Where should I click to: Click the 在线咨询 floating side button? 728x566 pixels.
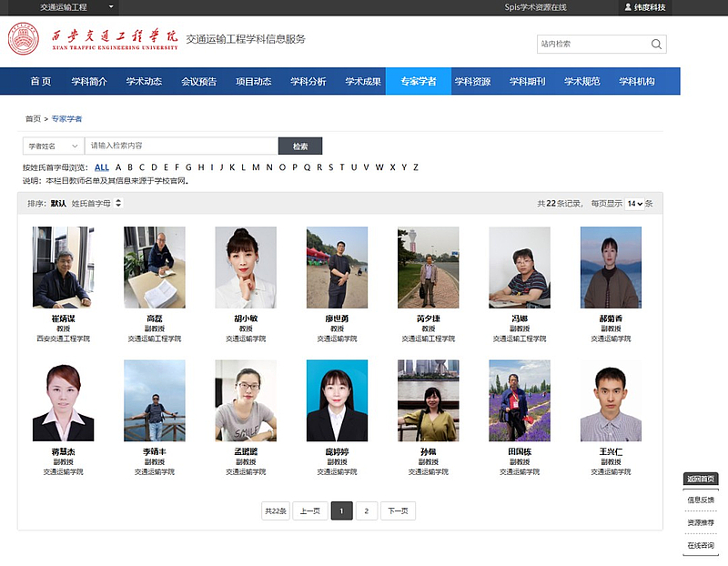(x=701, y=545)
